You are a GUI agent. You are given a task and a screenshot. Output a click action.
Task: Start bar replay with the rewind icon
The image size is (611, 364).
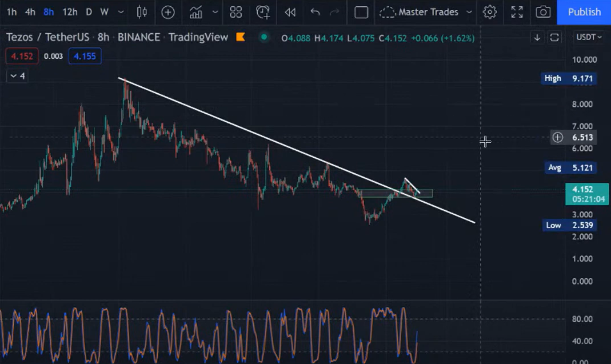(x=290, y=12)
